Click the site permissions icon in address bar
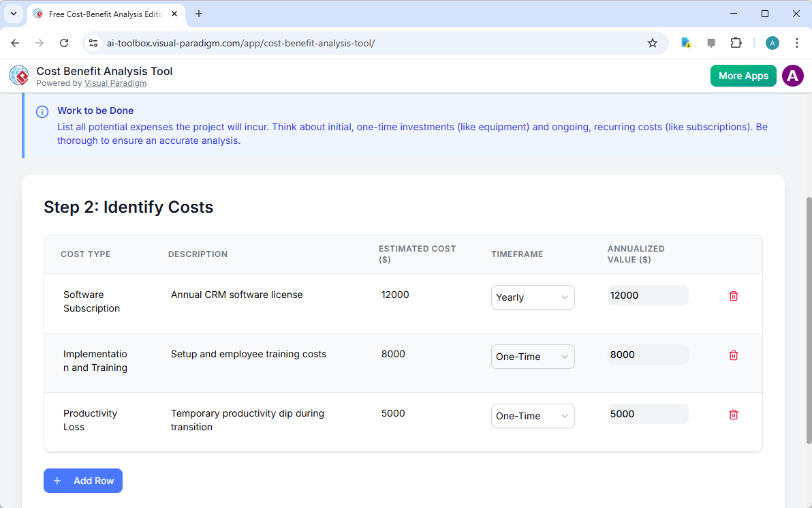 click(x=93, y=42)
